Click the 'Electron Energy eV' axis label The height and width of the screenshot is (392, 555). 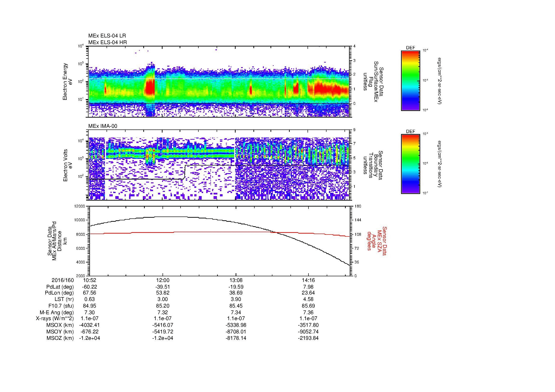[x=67, y=82]
